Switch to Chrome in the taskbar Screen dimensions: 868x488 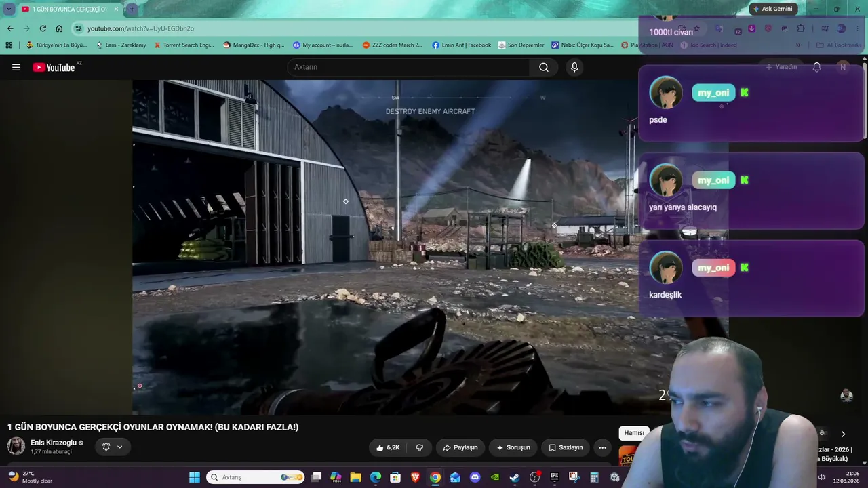point(435,477)
